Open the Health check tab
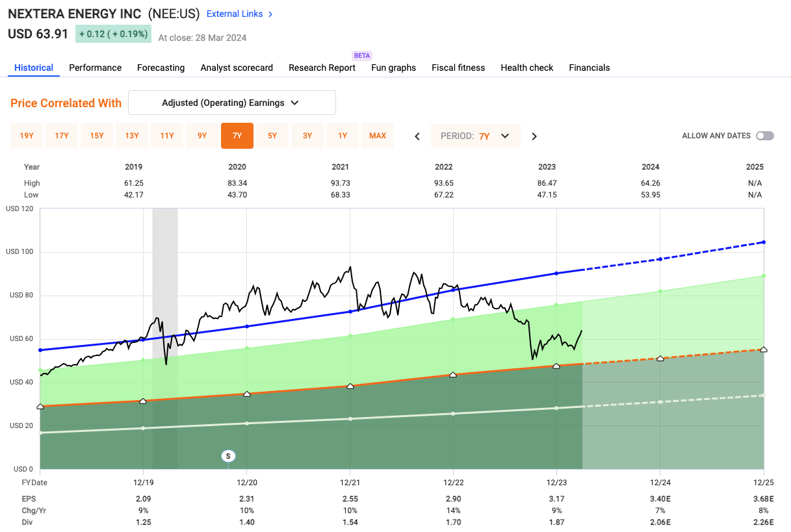 (526, 68)
